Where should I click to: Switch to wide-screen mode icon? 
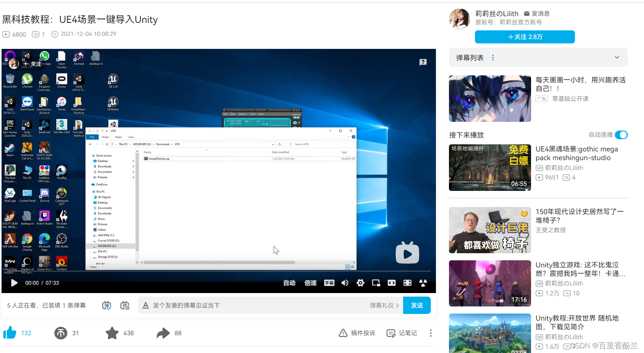click(x=392, y=283)
